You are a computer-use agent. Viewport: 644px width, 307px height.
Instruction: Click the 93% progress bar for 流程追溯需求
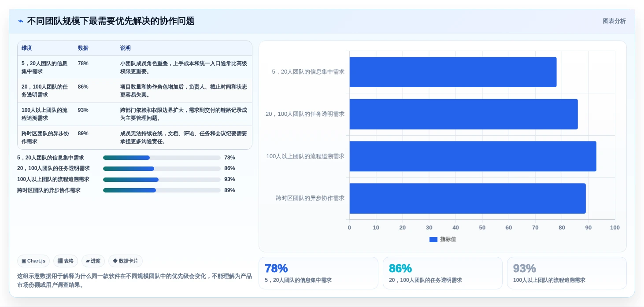click(162, 180)
